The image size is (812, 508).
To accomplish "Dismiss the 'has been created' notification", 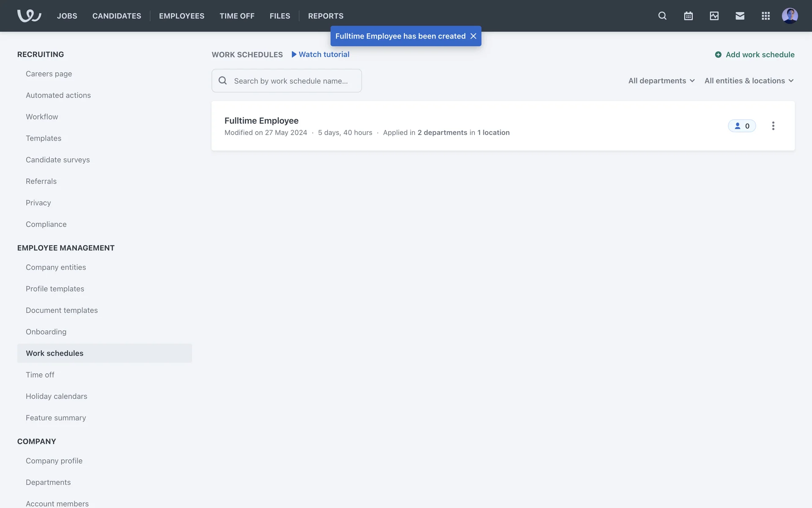I will [473, 36].
